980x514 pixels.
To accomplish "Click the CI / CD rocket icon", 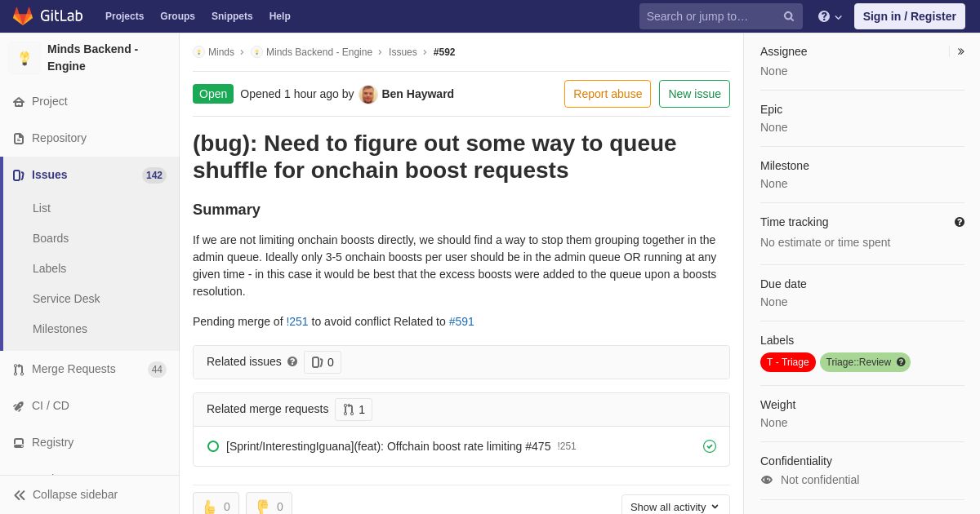I will 19,406.
